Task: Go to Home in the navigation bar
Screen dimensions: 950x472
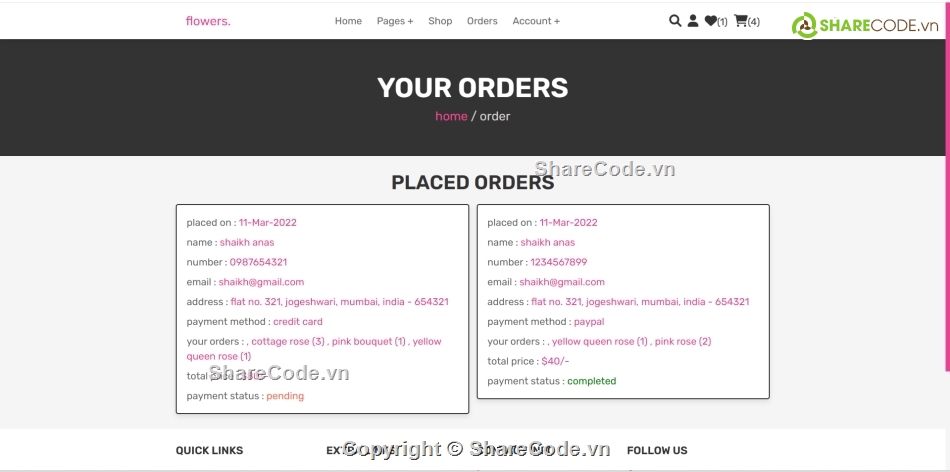Action: (348, 21)
